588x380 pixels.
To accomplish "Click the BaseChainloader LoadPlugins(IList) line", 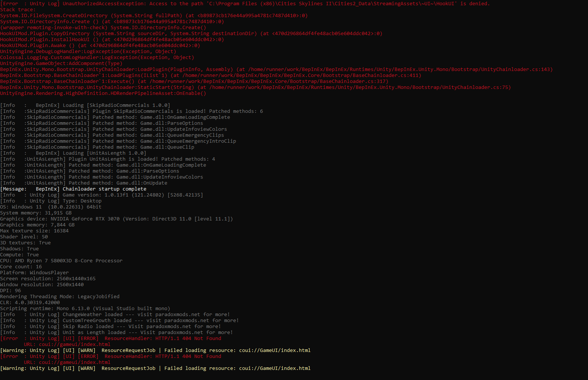I will [211, 75].
